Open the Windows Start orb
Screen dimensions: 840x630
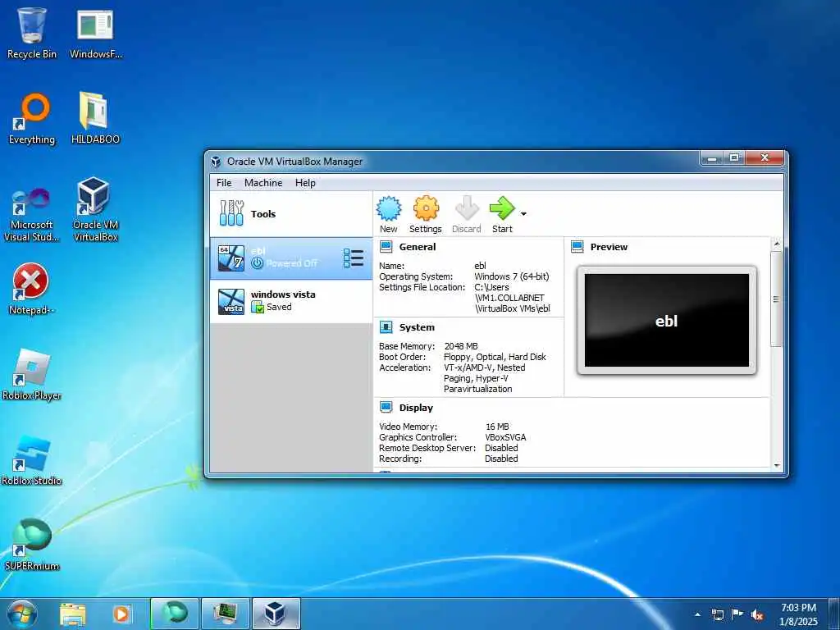coord(22,614)
